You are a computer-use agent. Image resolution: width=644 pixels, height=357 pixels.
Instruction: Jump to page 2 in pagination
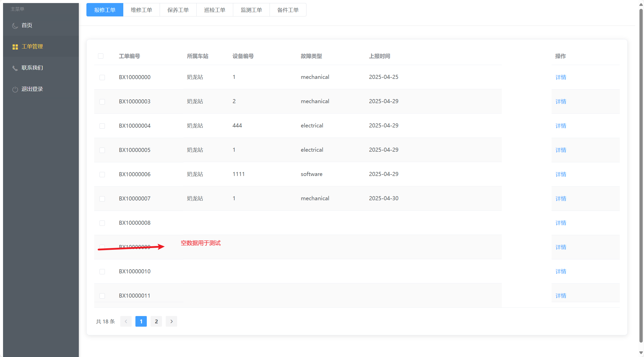click(156, 321)
